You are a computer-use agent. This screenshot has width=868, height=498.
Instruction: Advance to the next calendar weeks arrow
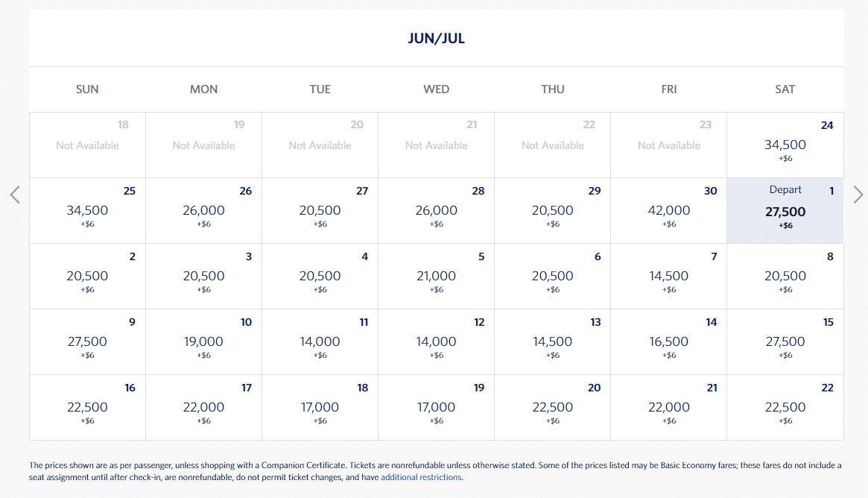point(858,195)
